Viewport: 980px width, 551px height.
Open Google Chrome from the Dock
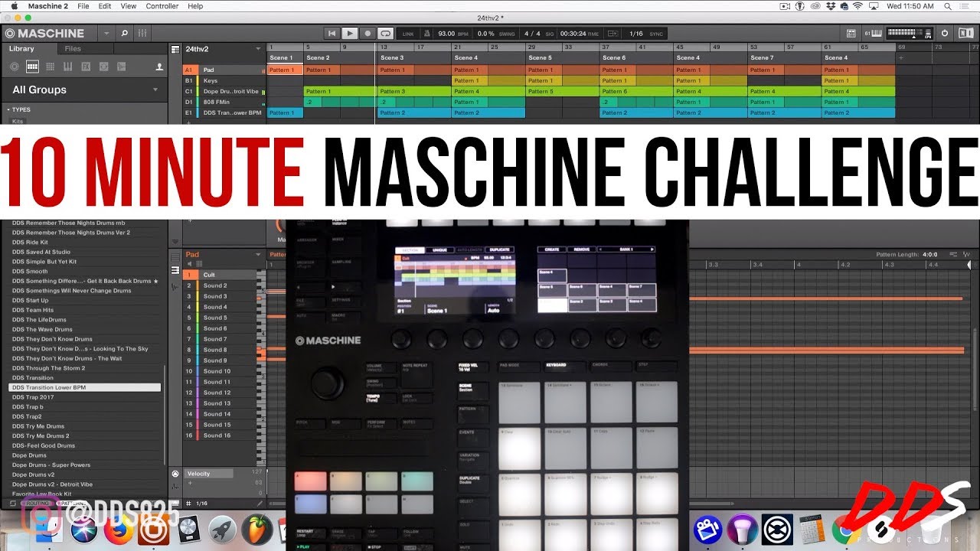click(845, 530)
